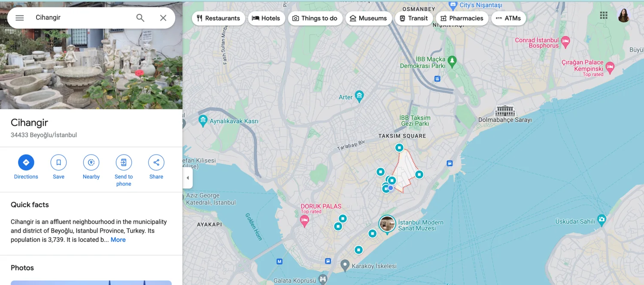
Task: Select the Galata Köprüsü transit icon
Action: click(x=323, y=280)
